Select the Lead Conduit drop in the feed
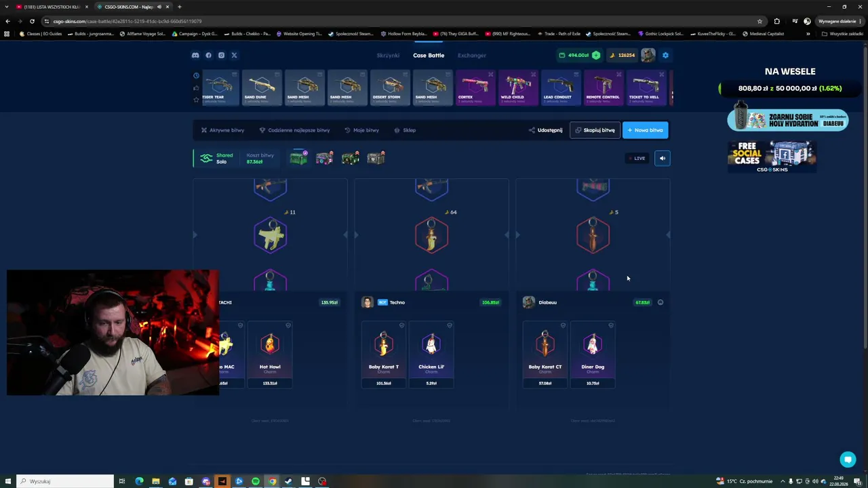 coord(561,88)
